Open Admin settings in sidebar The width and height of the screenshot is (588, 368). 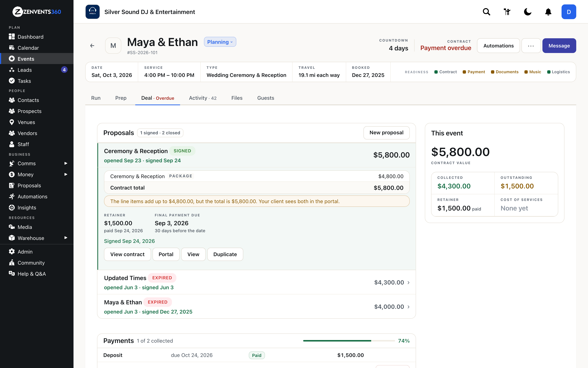pyautogui.click(x=37, y=252)
